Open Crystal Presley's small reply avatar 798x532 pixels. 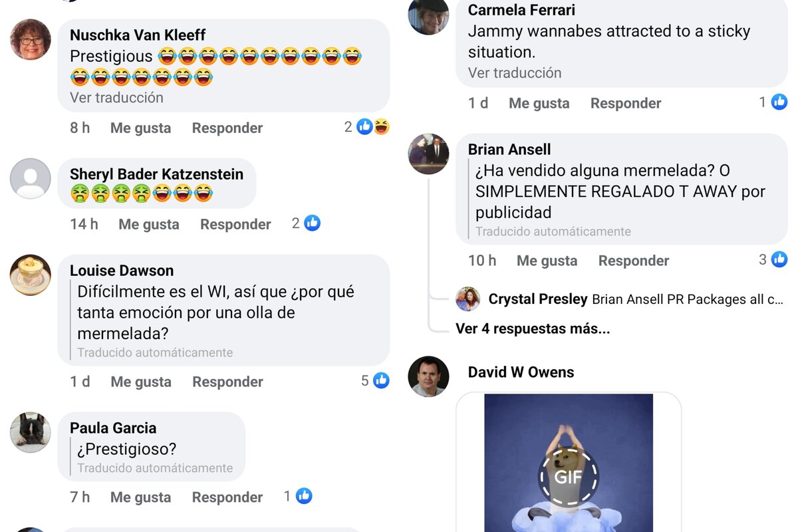(468, 299)
